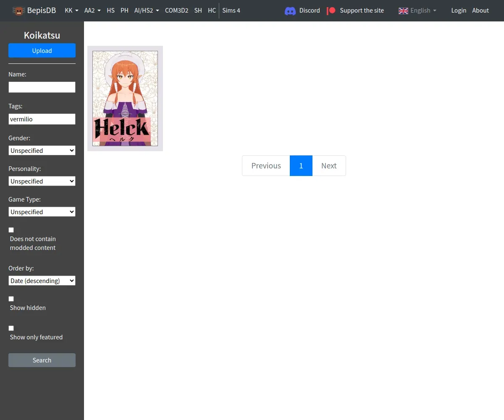
Task: Go to the HS section
Action: click(x=110, y=10)
